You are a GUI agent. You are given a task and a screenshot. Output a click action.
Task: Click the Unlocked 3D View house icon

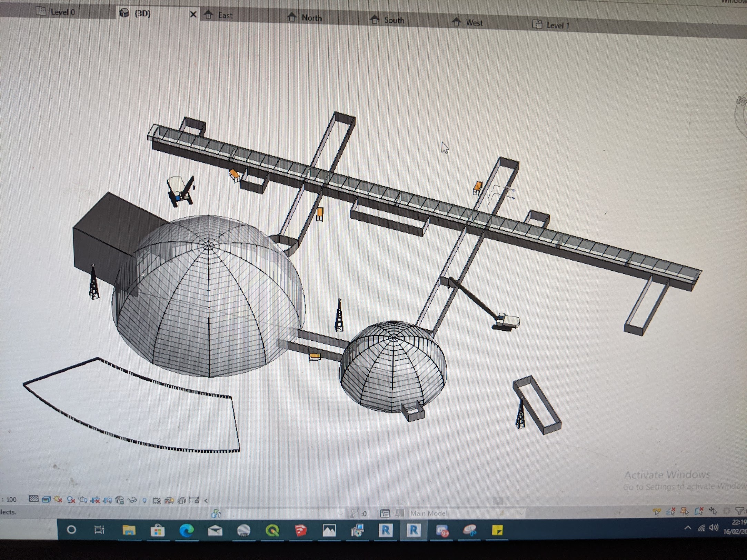120,500
